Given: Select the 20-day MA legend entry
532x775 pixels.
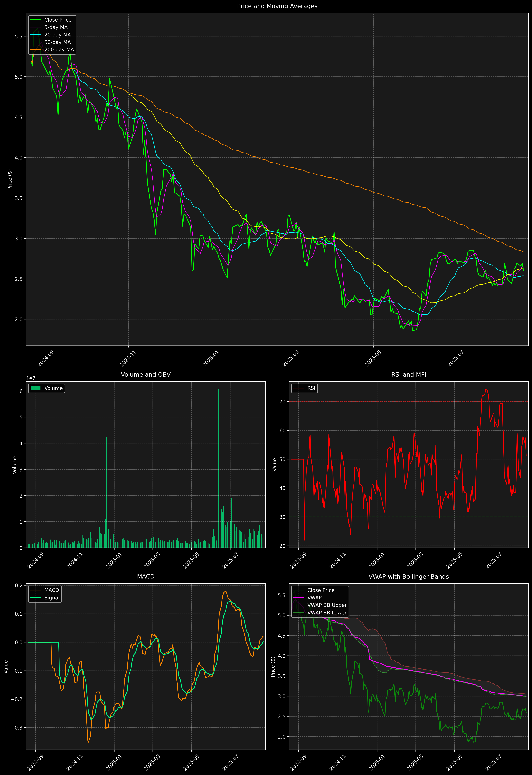Looking at the screenshot, I should click(57, 35).
